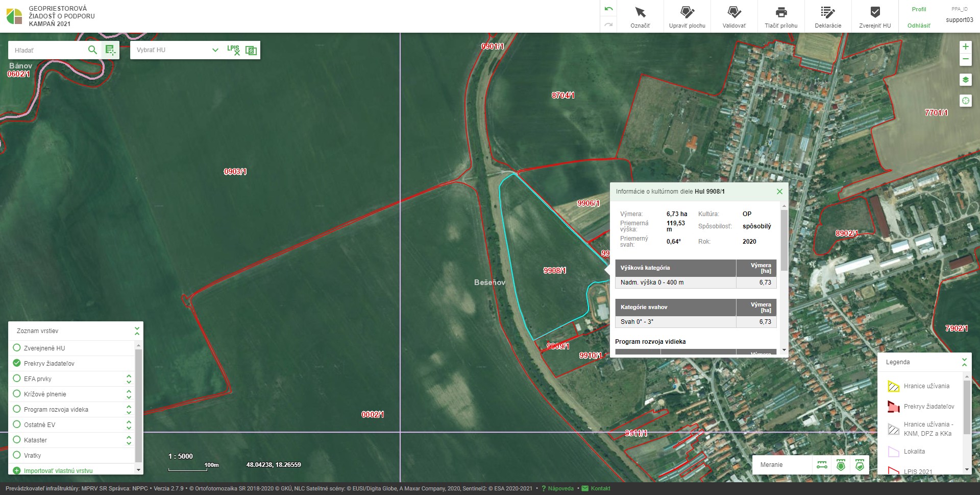This screenshot has width=980, height=495.
Task: Click the search magnifier icon
Action: 92,50
